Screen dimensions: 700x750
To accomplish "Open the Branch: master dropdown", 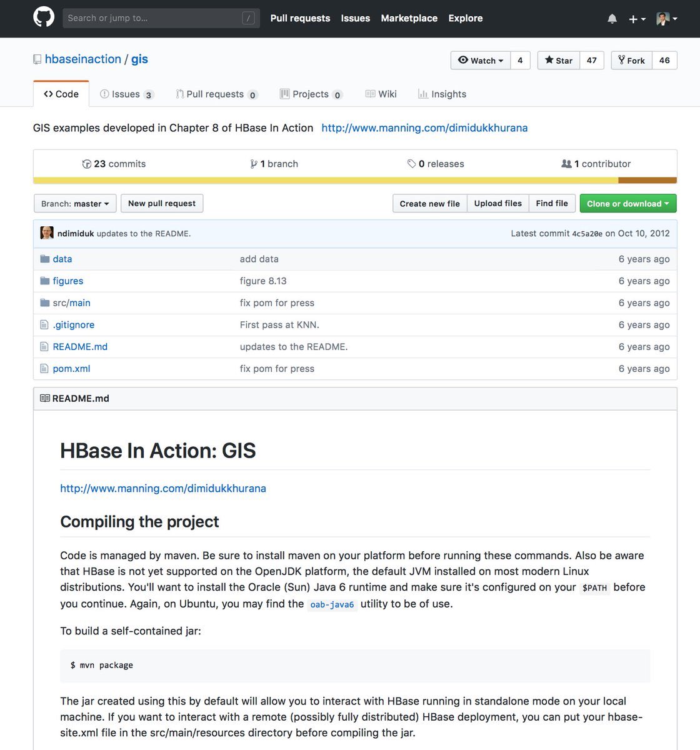I will click(x=75, y=204).
